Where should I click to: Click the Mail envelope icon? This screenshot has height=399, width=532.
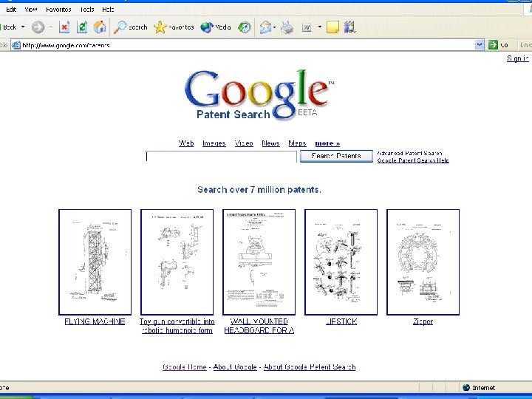coord(266,27)
